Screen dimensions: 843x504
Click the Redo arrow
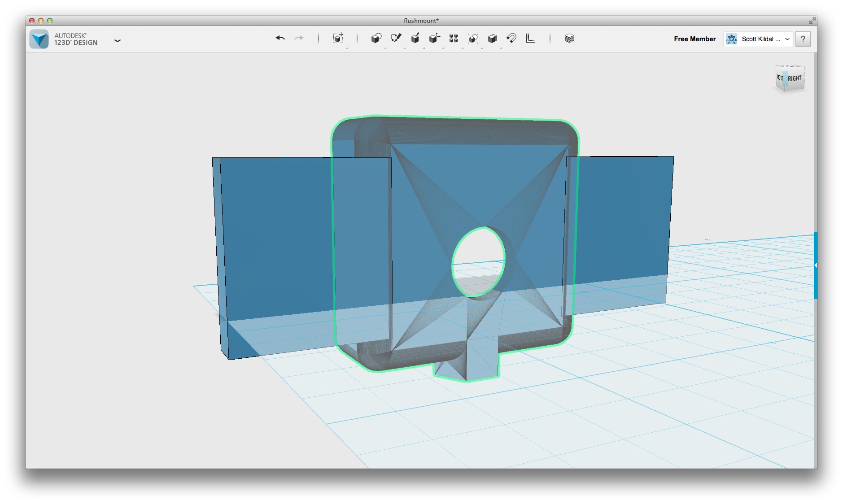[x=299, y=38]
